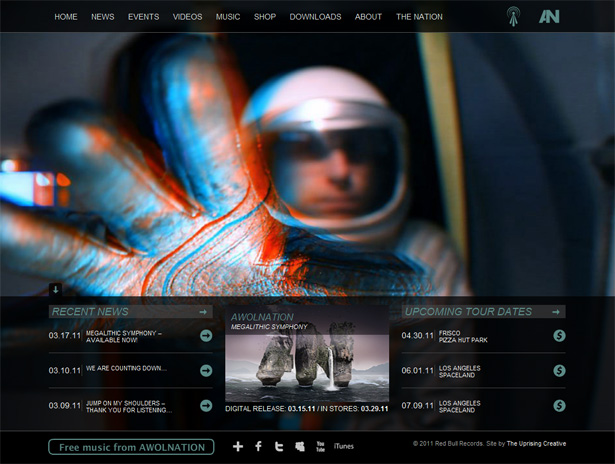Click the date '07.09.11' in tour dates
This screenshot has width=615, height=464.
click(417, 406)
